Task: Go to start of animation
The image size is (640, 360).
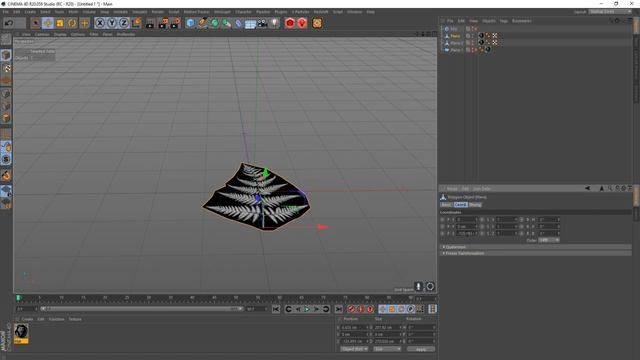Action: pyautogui.click(x=276, y=309)
